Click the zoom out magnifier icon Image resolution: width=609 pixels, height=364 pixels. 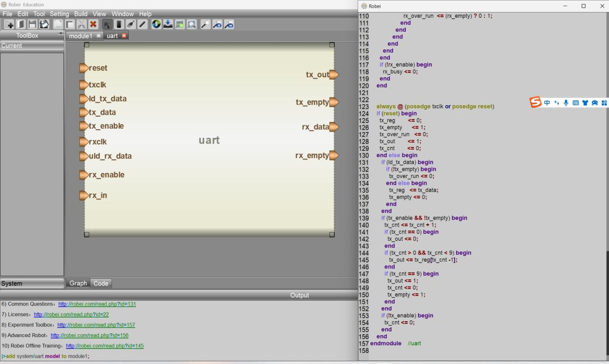(x=229, y=24)
